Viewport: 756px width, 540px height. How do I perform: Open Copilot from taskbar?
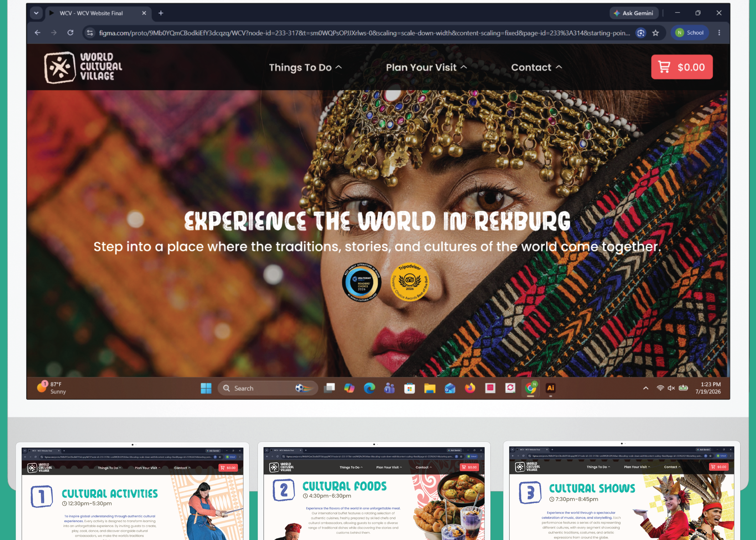click(349, 388)
